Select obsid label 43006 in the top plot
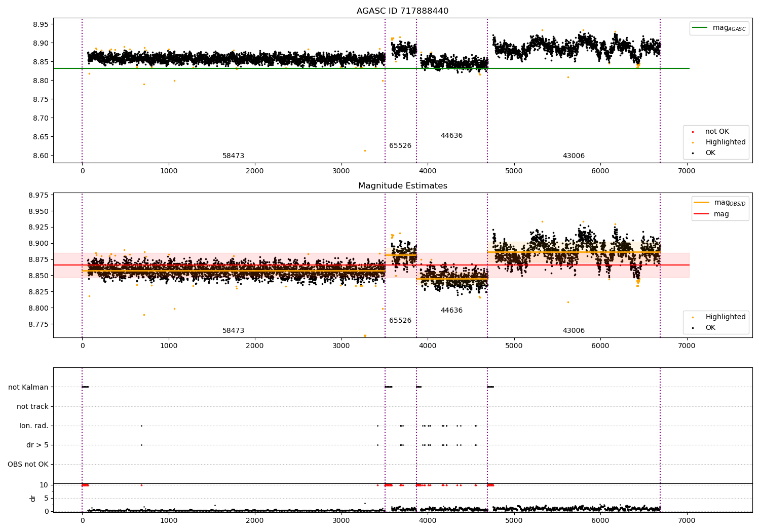Viewport: 760px width, 532px height. 574,156
